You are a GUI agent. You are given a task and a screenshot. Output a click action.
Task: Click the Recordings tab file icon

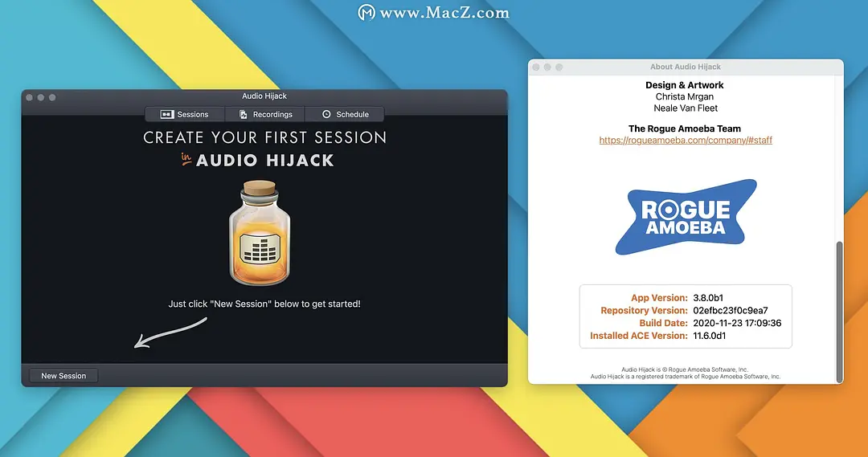(243, 114)
